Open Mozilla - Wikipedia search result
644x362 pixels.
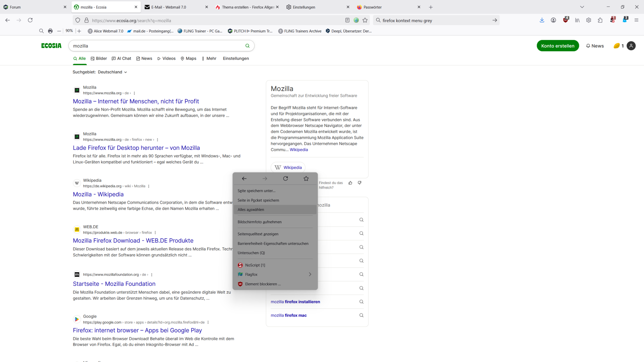pyautogui.click(x=98, y=194)
